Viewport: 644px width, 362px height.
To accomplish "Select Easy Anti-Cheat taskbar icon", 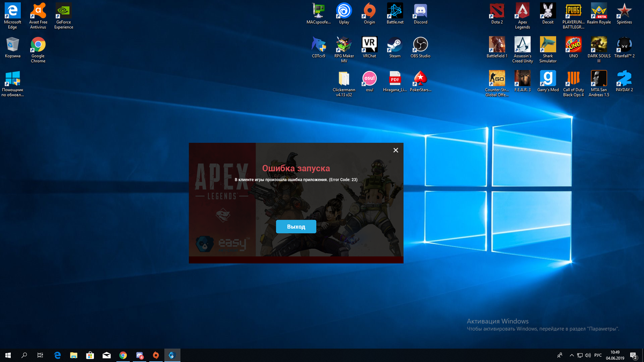I will 172,355.
